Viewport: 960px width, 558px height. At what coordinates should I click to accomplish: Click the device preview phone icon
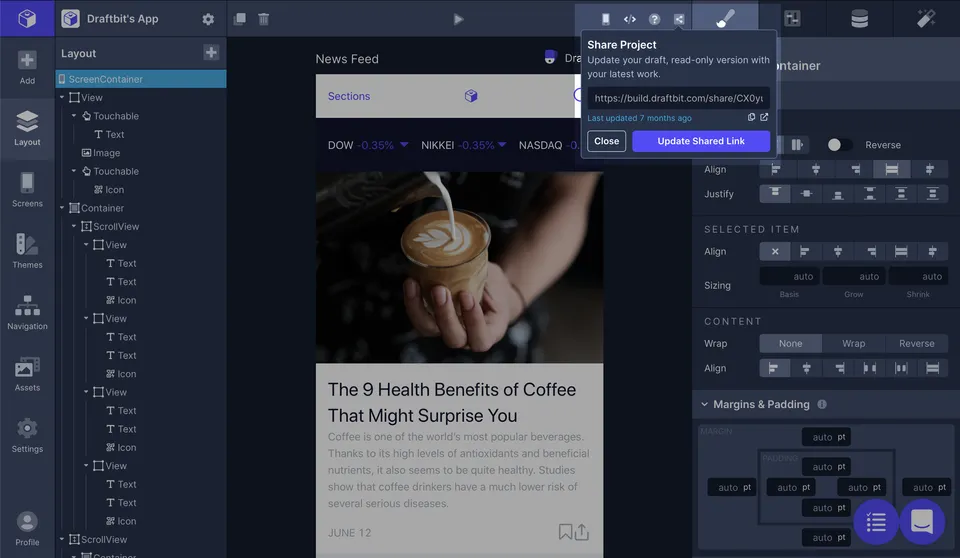tap(605, 19)
